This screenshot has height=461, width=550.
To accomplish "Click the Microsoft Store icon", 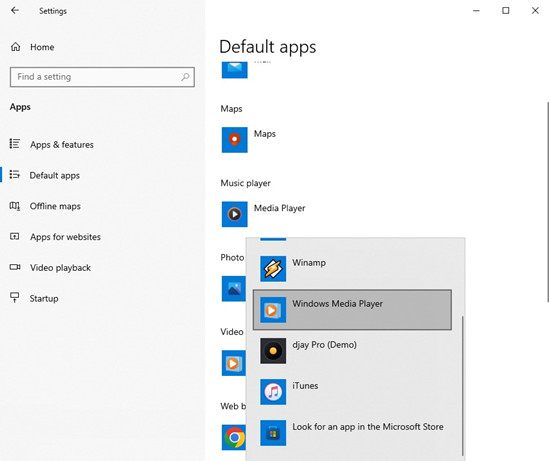I will [x=273, y=433].
